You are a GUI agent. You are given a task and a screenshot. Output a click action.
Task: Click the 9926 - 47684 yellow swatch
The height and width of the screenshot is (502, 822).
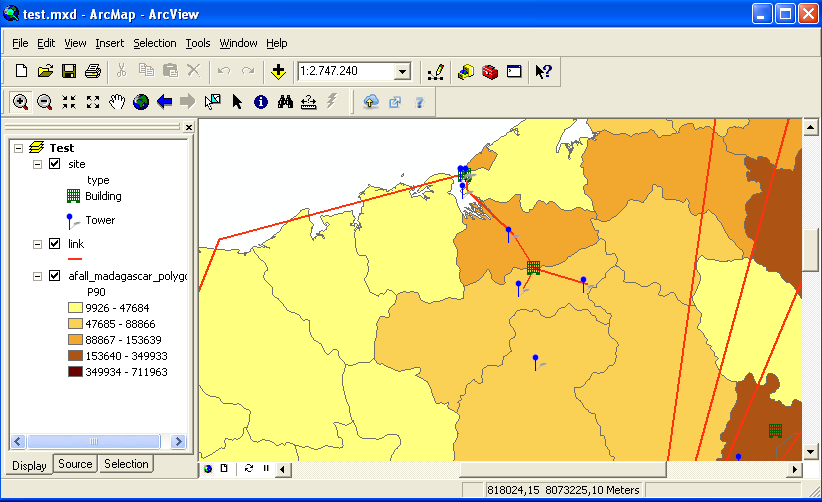(x=76, y=308)
